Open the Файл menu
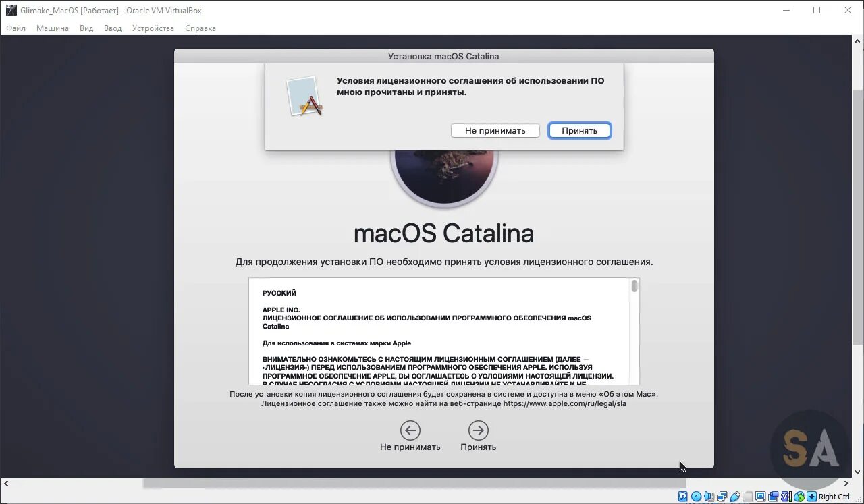 pyautogui.click(x=16, y=28)
